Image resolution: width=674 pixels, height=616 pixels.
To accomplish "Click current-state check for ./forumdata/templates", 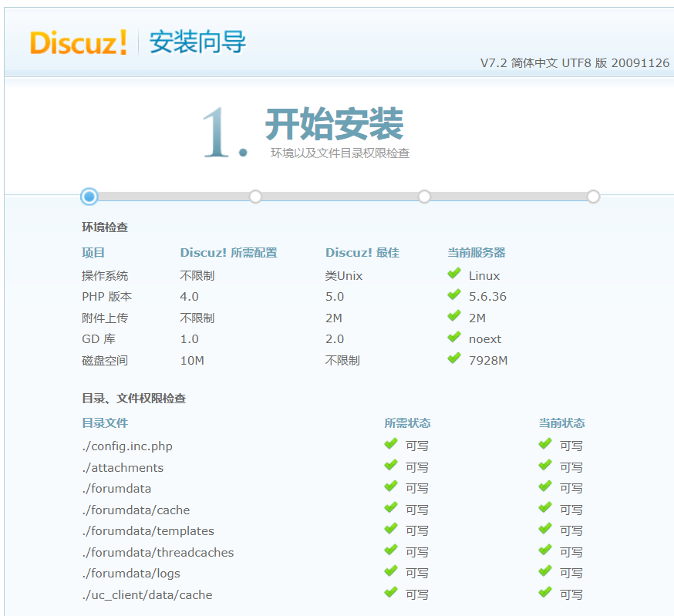I will 545,528.
